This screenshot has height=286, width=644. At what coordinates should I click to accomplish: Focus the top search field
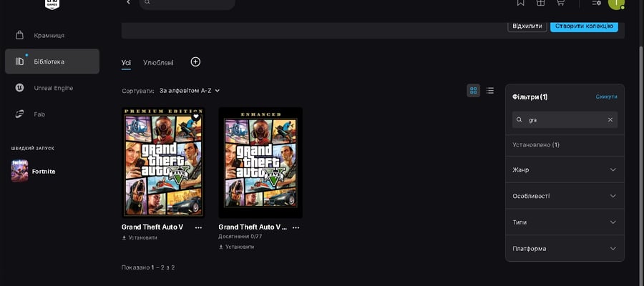(x=187, y=4)
